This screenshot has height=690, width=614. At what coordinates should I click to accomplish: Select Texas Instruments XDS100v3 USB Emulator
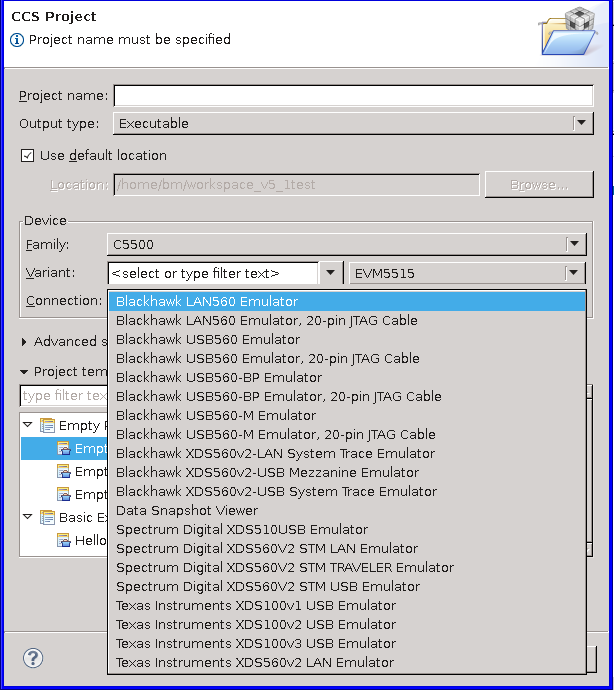(x=347, y=643)
